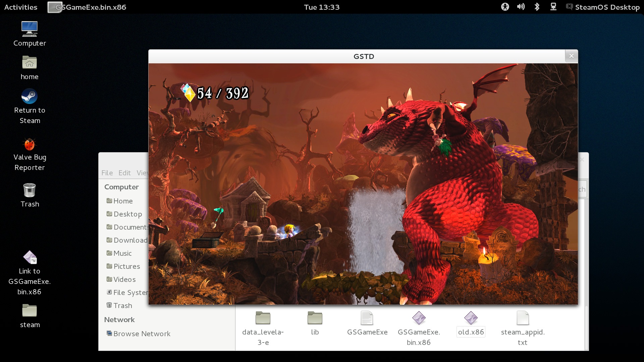The width and height of the screenshot is (644, 362).
Task: Click the Network heading in file manager sidebar
Action: [x=119, y=319]
